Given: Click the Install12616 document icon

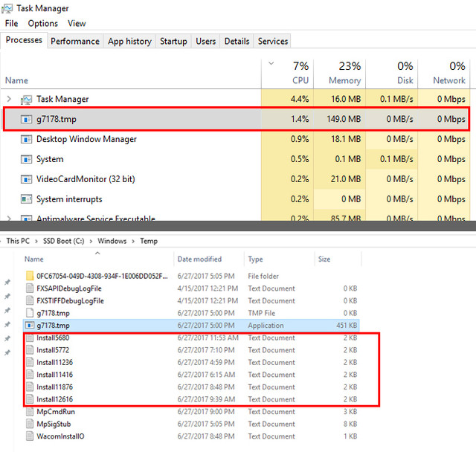Looking at the screenshot, I should click(x=30, y=399).
